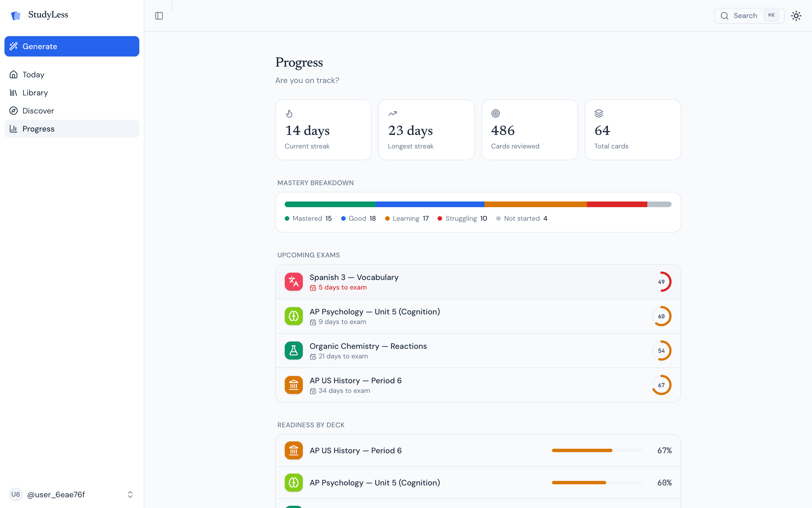Image resolution: width=812 pixels, height=508 pixels.
Task: Toggle the sidebar panel icon
Action: [159, 16]
